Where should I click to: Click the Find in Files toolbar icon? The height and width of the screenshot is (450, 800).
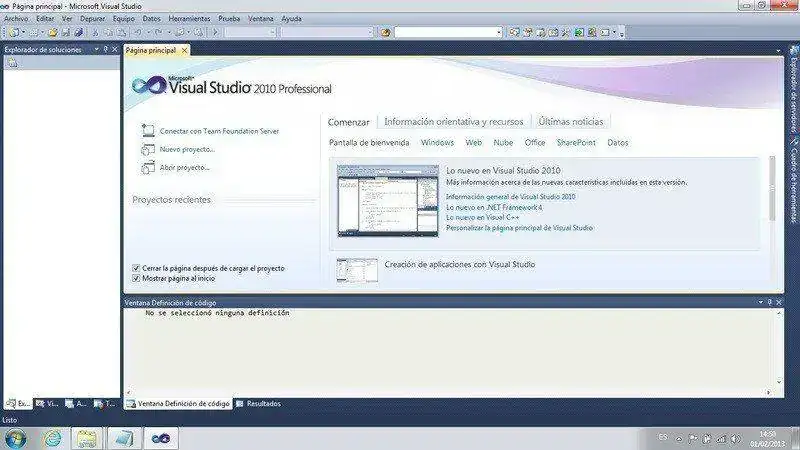[x=385, y=32]
